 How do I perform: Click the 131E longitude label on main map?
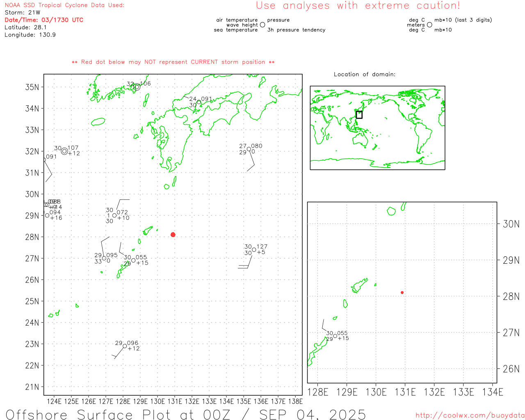[x=175, y=402]
